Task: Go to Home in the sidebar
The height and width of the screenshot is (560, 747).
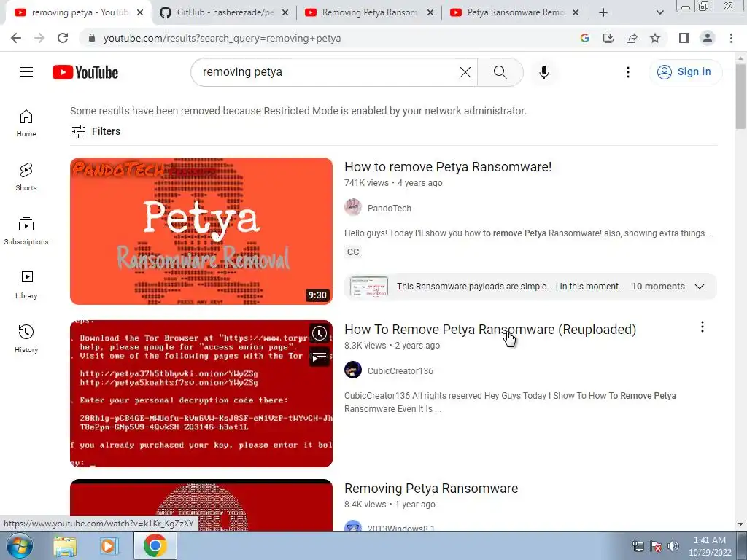Action: tap(26, 122)
